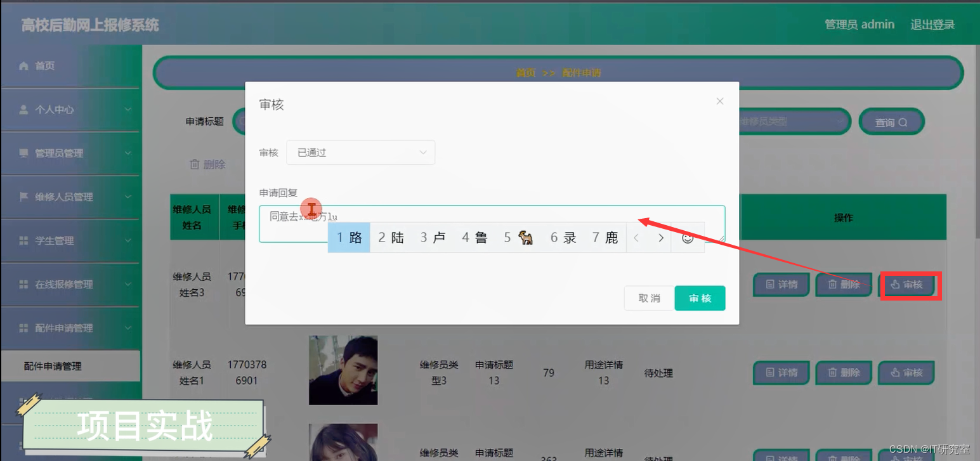Click 退出登录 in the header
This screenshot has width=980, height=461.
932,25
